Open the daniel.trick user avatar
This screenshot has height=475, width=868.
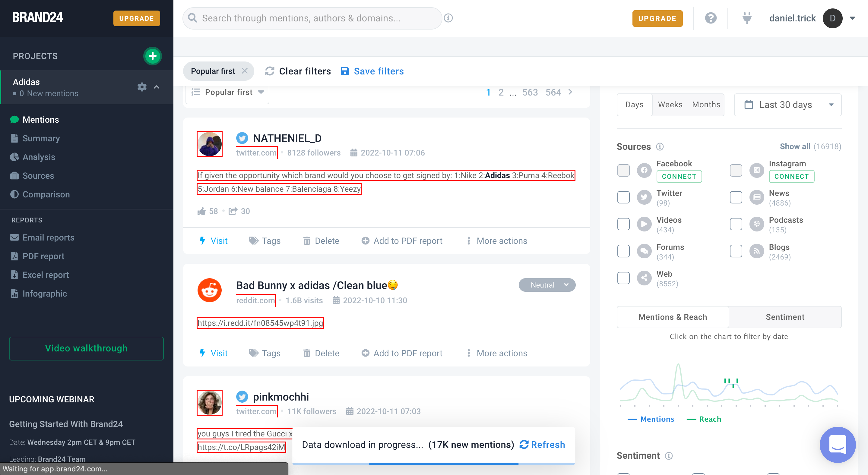click(x=832, y=18)
